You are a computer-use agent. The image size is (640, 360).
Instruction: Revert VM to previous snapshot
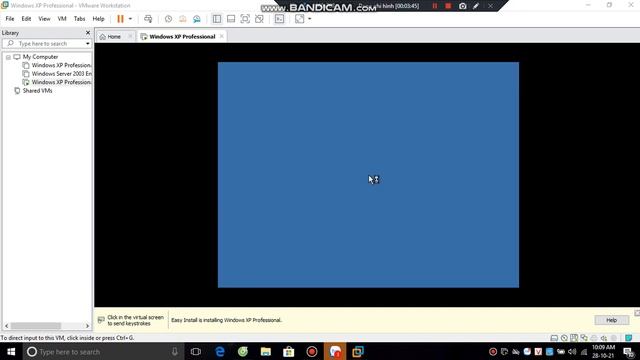pyautogui.click(x=182, y=19)
